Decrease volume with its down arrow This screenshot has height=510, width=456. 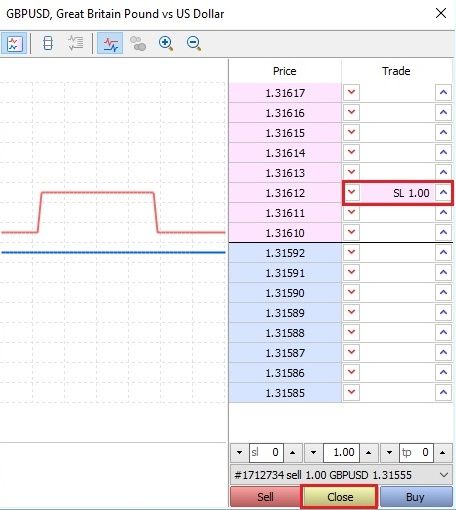click(x=313, y=452)
